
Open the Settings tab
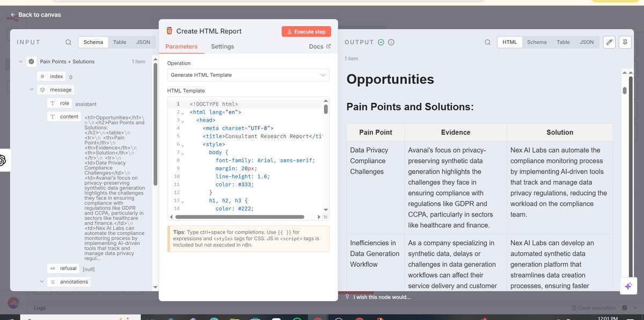pos(222,47)
